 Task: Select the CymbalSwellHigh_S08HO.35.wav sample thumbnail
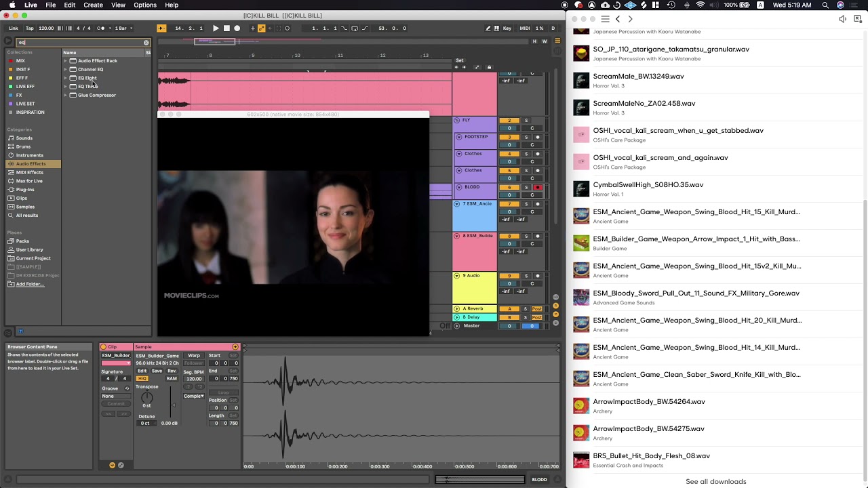coord(581,188)
